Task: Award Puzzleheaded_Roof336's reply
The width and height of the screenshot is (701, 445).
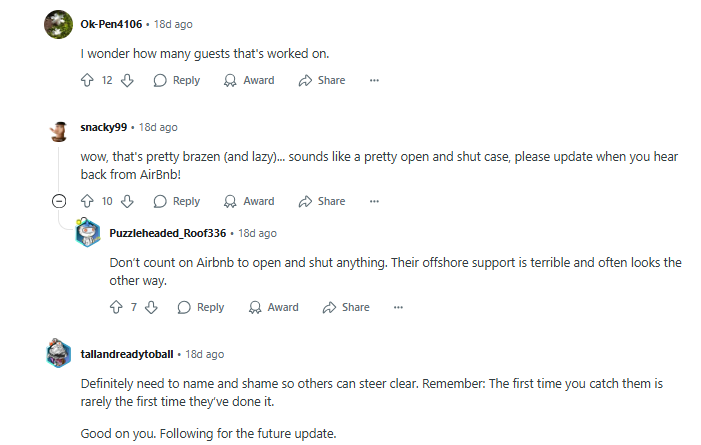Action: 273,307
